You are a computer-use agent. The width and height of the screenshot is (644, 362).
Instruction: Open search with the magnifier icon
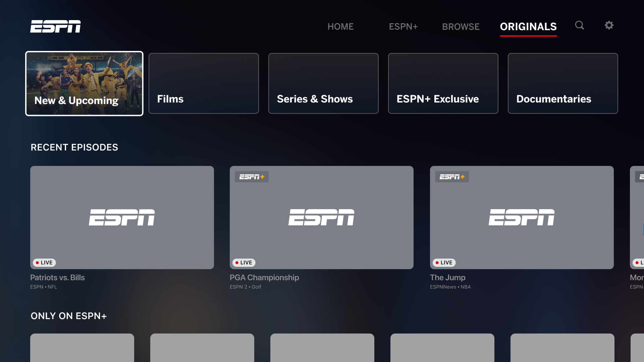pyautogui.click(x=580, y=25)
